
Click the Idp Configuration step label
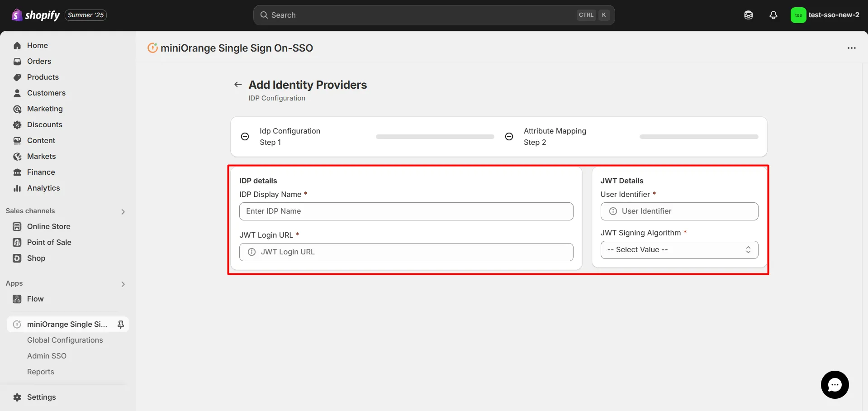290,131
